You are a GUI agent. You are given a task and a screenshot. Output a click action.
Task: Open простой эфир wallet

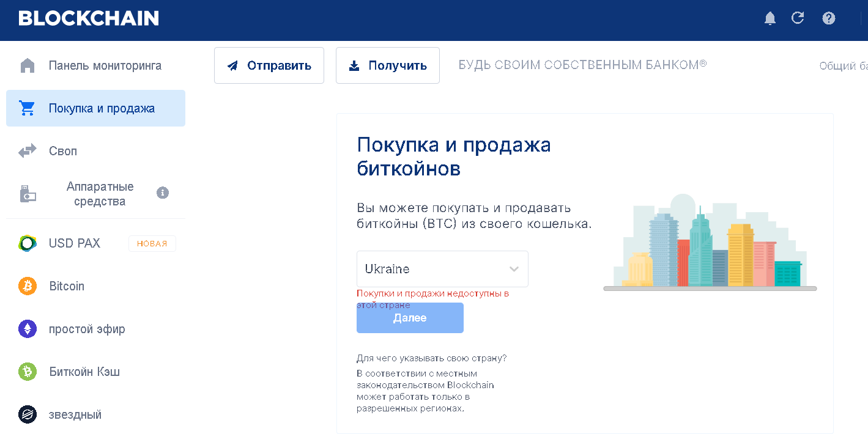pyautogui.click(x=95, y=329)
